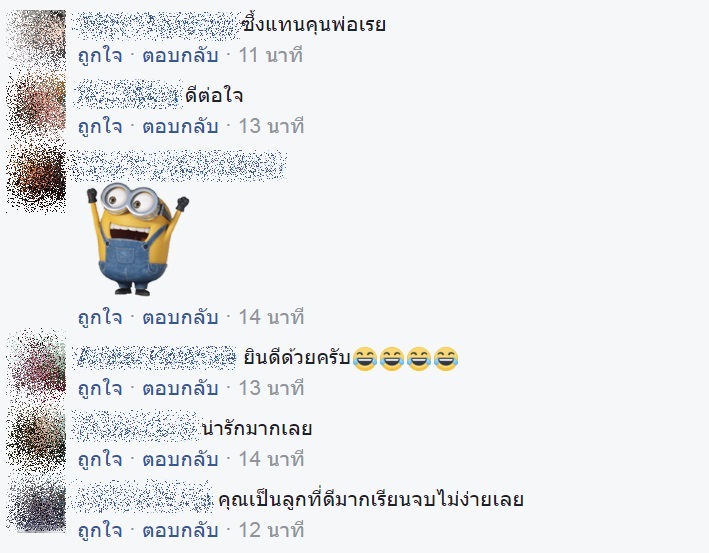Click avatar beside the "ซึ้งแทนคุณพ่อเรย" comment
709x553 pixels.
tap(37, 38)
